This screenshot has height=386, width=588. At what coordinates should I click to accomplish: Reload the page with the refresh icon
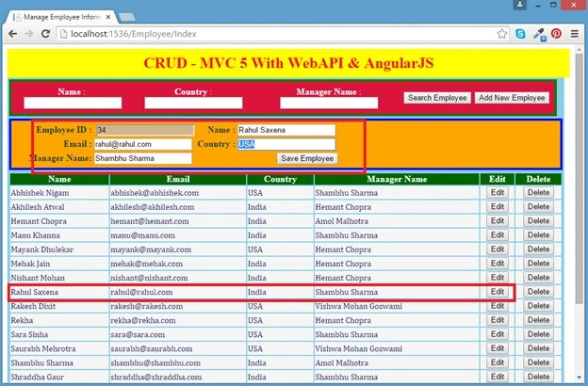[45, 34]
